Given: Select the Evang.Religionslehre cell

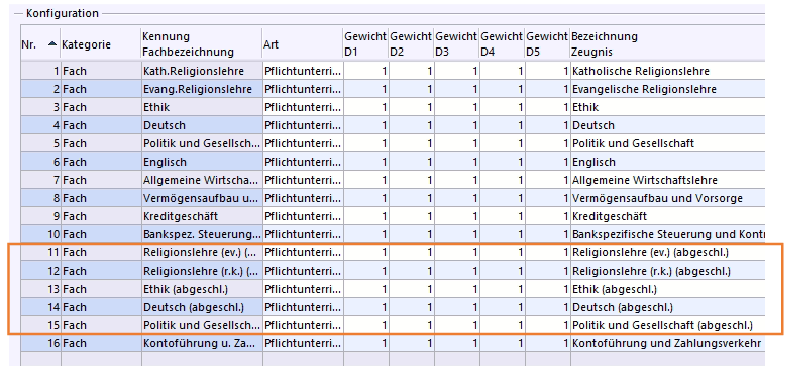Looking at the screenshot, I should [x=201, y=90].
